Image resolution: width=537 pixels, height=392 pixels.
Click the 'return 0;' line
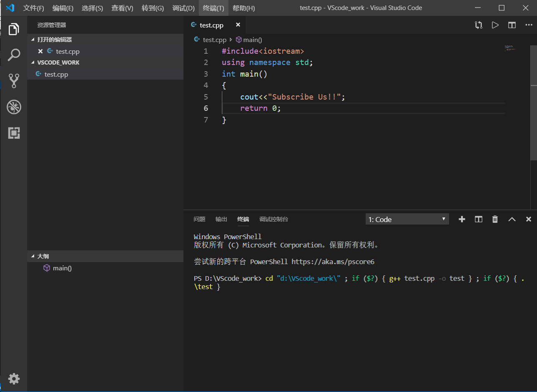(261, 108)
